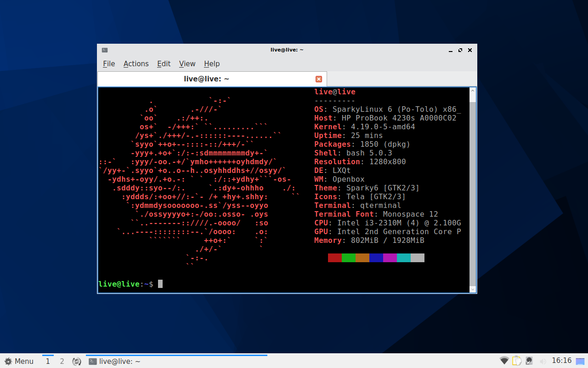Open the File menu

(109, 63)
